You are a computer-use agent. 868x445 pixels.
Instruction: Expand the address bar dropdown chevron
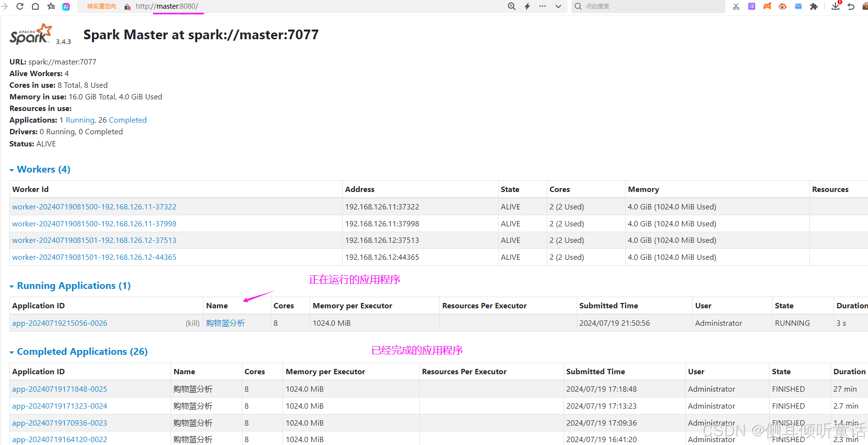tap(558, 6)
